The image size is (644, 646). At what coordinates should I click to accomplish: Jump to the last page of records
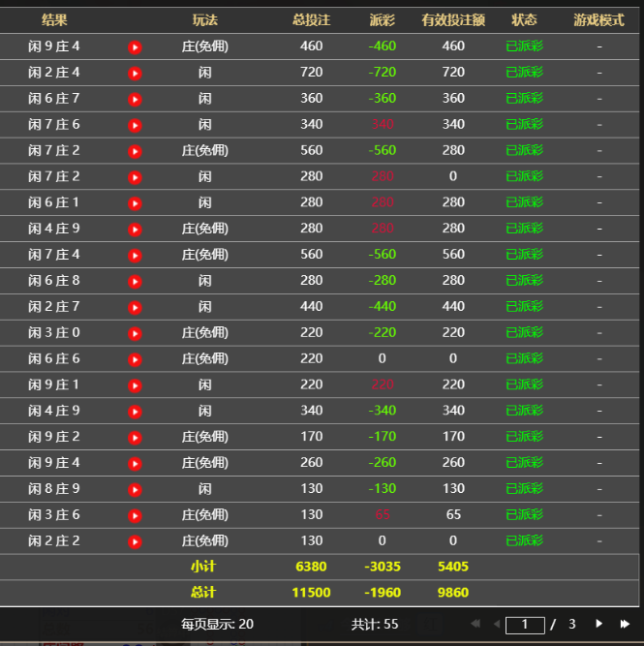coord(625,624)
